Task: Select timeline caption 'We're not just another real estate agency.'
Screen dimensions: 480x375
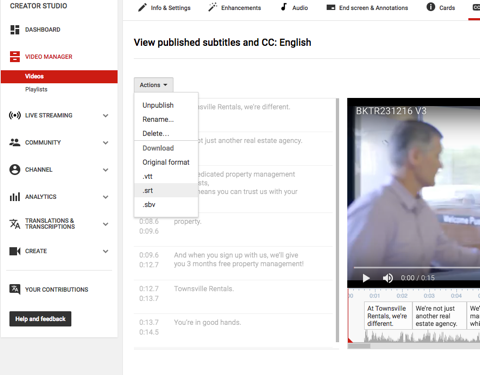Action: pyautogui.click(x=439, y=316)
